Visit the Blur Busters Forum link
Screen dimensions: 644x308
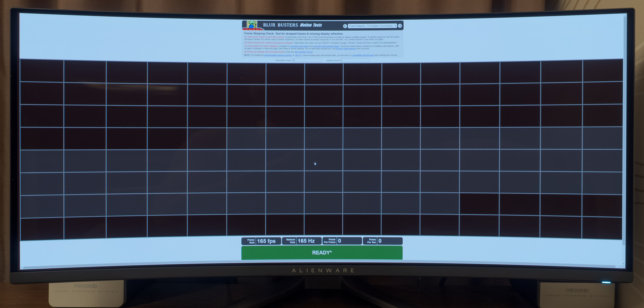click(x=303, y=52)
